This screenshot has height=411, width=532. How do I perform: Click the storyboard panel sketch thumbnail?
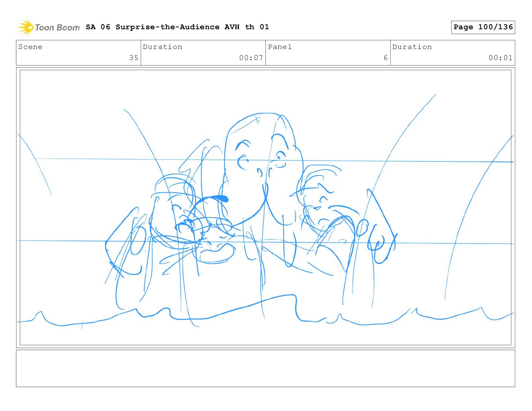point(265,207)
